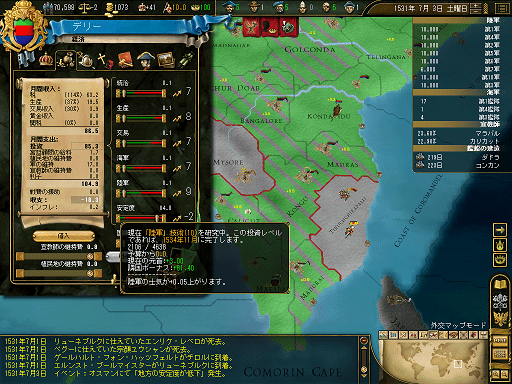Open the framed painting tab
This screenshot has height=384, width=512.
pos(166,60)
